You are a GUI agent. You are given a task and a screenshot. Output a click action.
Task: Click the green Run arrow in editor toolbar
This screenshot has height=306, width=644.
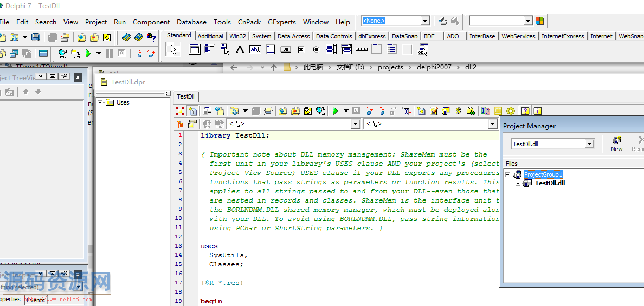[335, 110]
